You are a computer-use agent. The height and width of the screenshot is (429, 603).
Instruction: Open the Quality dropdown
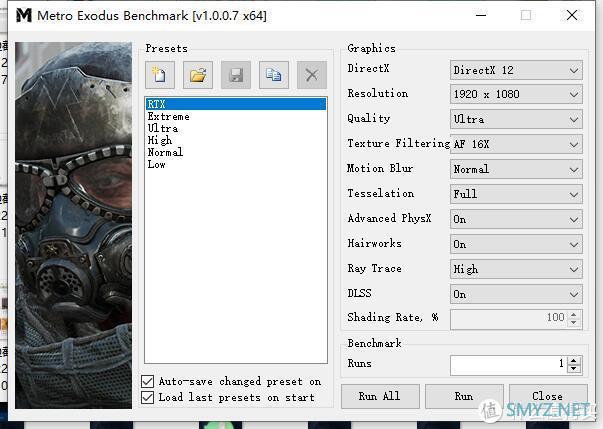coord(516,120)
